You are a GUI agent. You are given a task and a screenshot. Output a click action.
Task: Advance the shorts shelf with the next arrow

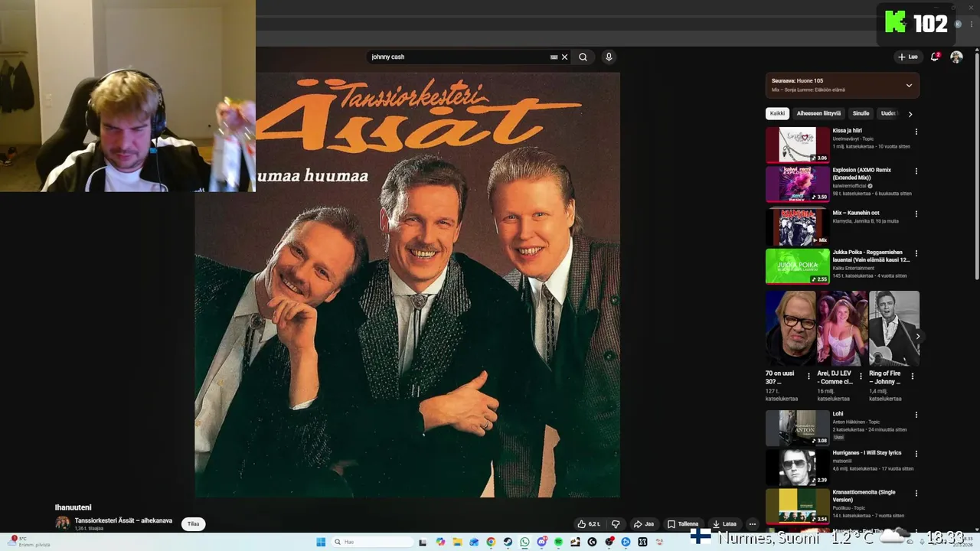(917, 336)
